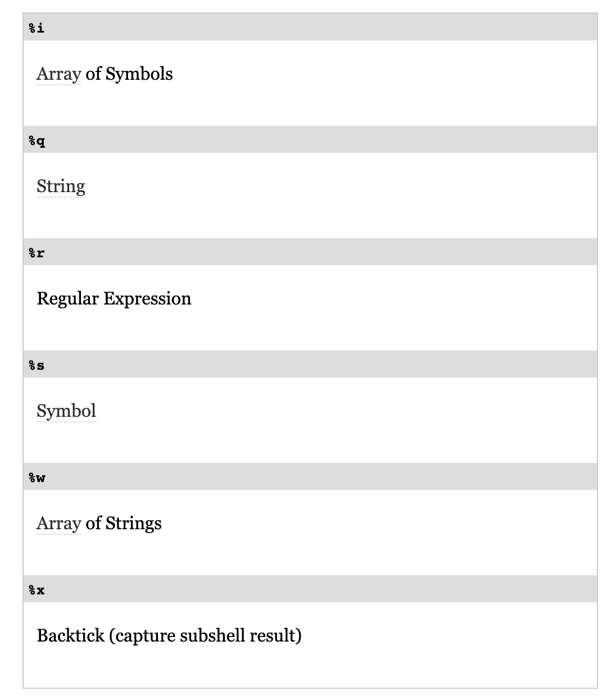Click the word 'Expression' under %r
The image size is (616, 700).
[147, 299]
